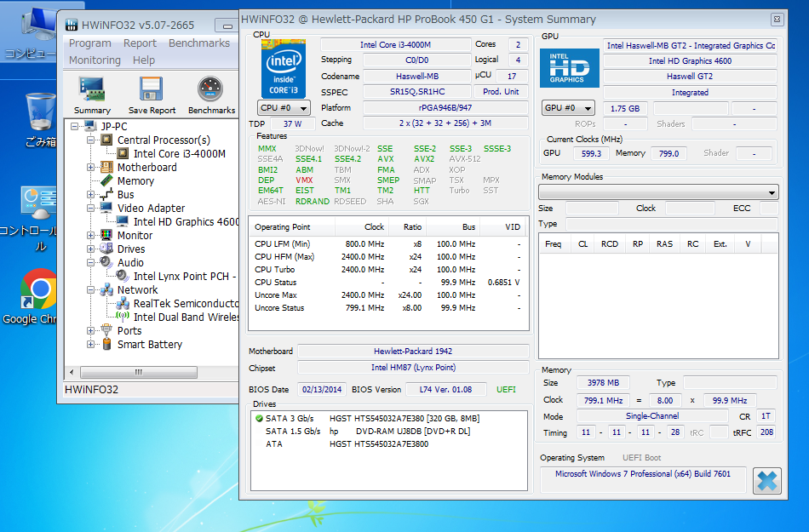
Task: Click the Intel Dual Band Wireless icon
Action: (123, 317)
